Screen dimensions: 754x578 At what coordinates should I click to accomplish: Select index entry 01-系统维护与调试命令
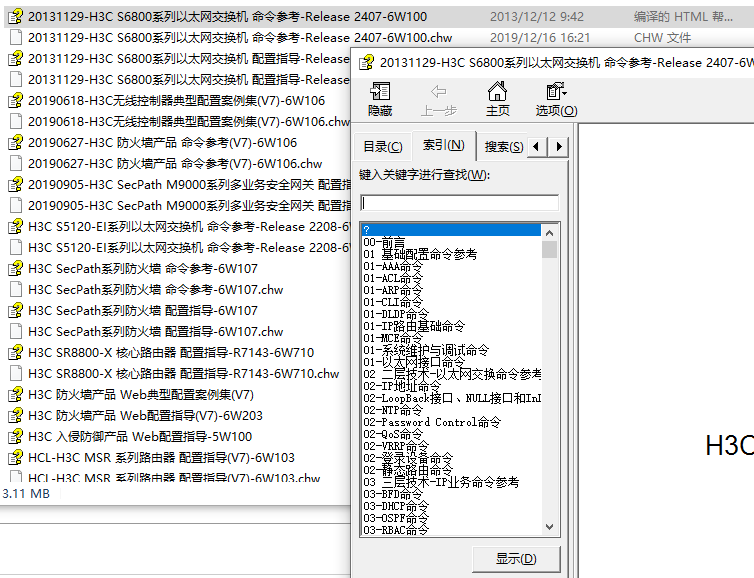[x=426, y=350]
